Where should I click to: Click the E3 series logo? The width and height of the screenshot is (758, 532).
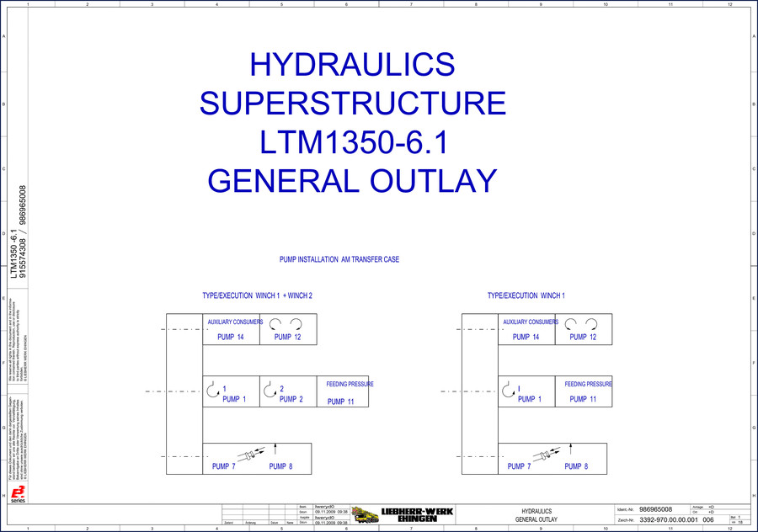[x=18, y=494]
